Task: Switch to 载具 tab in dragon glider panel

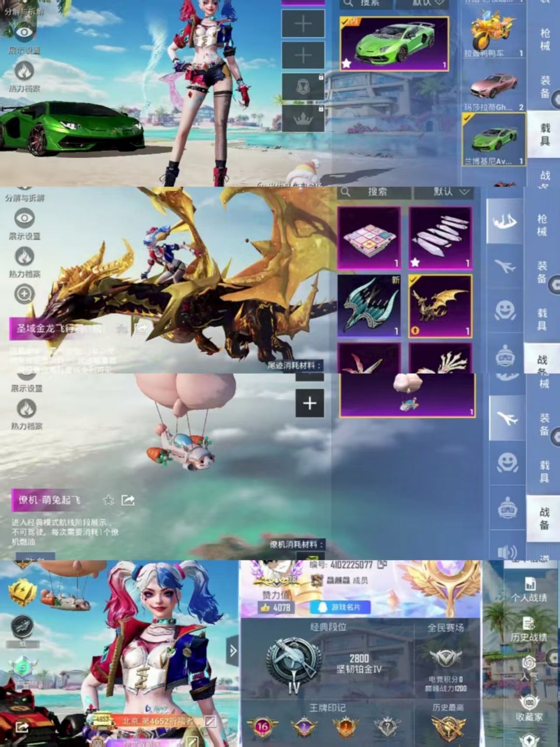Action: [542, 319]
